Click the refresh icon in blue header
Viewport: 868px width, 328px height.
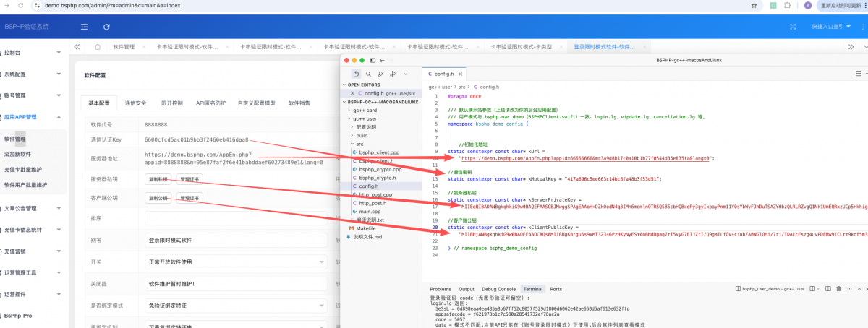pos(106,27)
